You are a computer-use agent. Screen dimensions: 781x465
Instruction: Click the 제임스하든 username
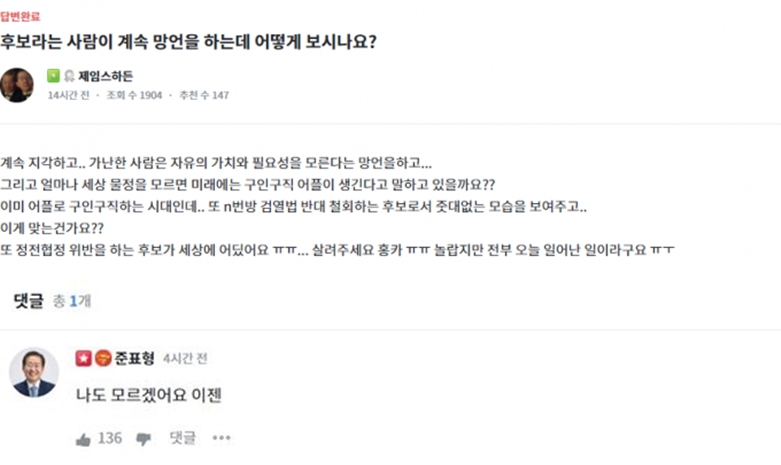click(105, 75)
